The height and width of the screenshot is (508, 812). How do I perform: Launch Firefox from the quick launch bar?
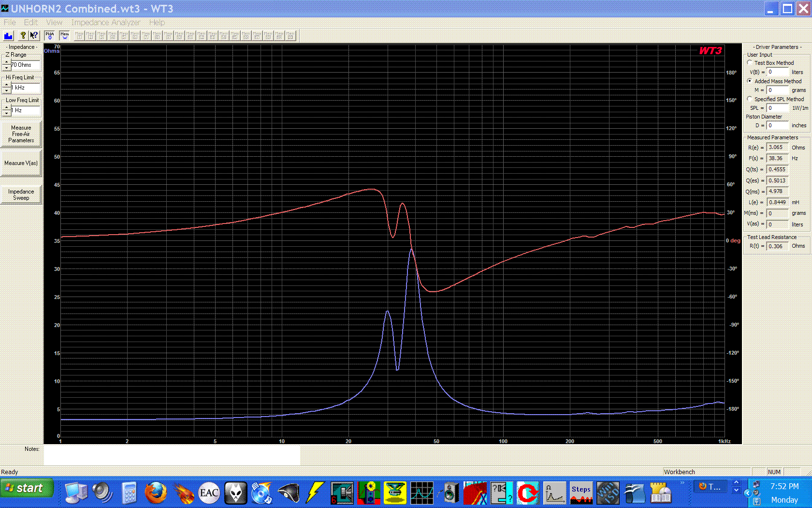click(x=156, y=493)
